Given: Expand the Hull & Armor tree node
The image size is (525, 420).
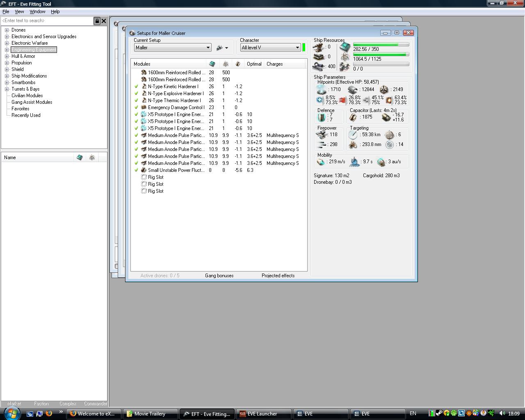Looking at the screenshot, I should tap(7, 56).
